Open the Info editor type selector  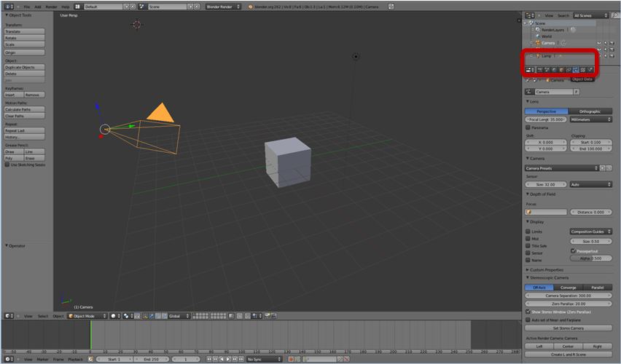tap(9, 7)
